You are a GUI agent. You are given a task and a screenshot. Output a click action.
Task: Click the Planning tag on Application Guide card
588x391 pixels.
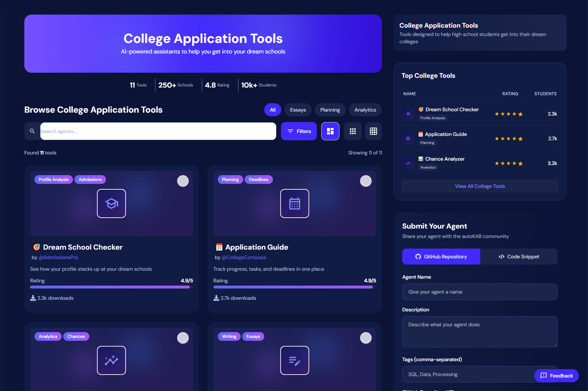(230, 179)
